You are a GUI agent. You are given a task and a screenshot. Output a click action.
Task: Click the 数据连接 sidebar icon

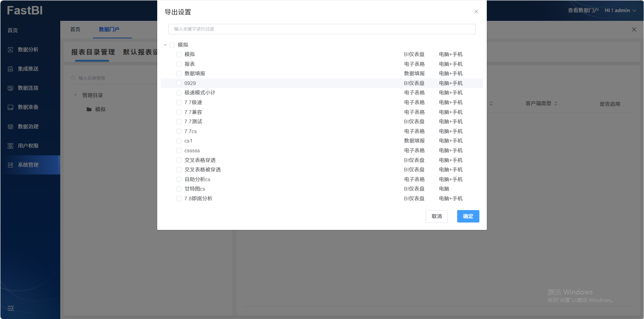(10, 88)
